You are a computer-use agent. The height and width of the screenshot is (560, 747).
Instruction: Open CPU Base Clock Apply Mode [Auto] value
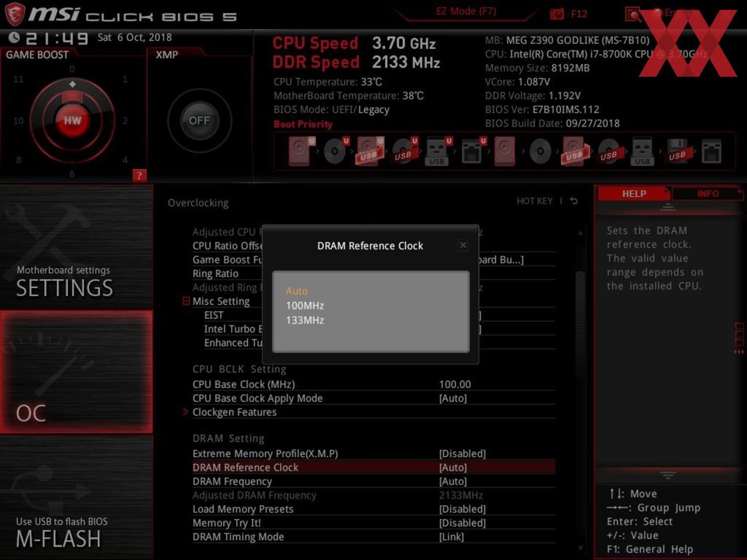pos(453,398)
